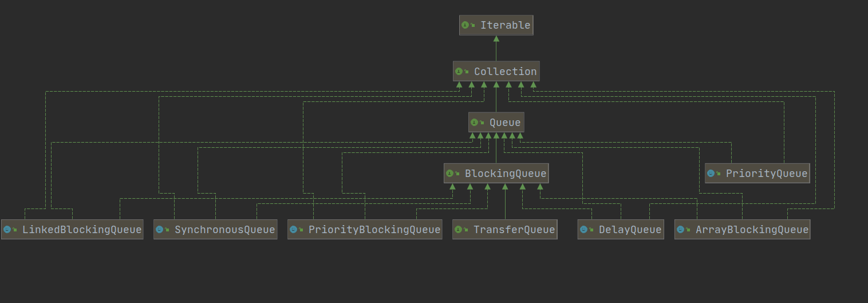Screen dimensions: 868x303
Task: Click the class icon on PriorityBlockingQueue
Action: click(x=293, y=230)
